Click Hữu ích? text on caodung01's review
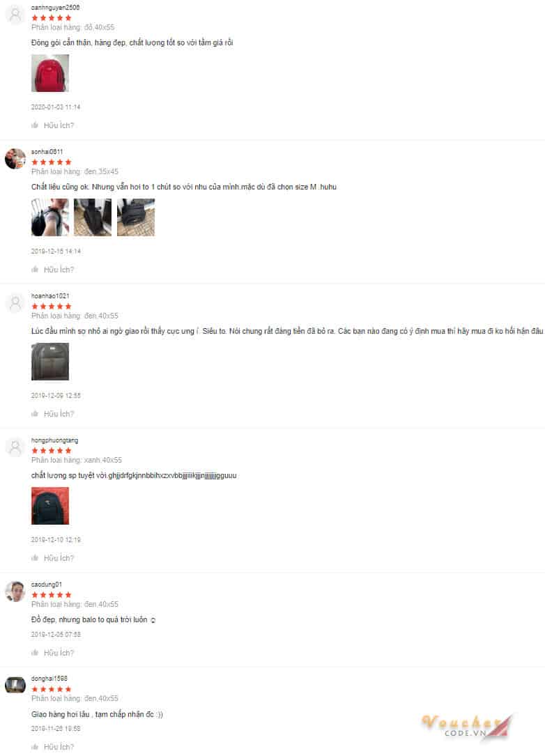This screenshot has width=545, height=756. (x=59, y=653)
